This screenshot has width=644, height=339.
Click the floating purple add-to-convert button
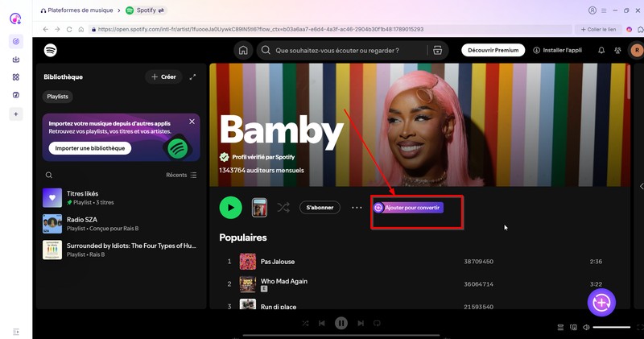pyautogui.click(x=601, y=303)
